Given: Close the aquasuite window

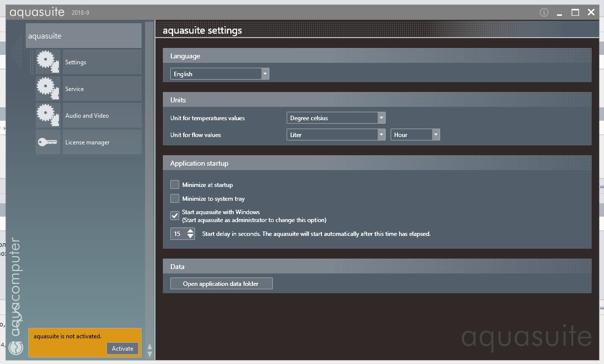Looking at the screenshot, I should [591, 12].
